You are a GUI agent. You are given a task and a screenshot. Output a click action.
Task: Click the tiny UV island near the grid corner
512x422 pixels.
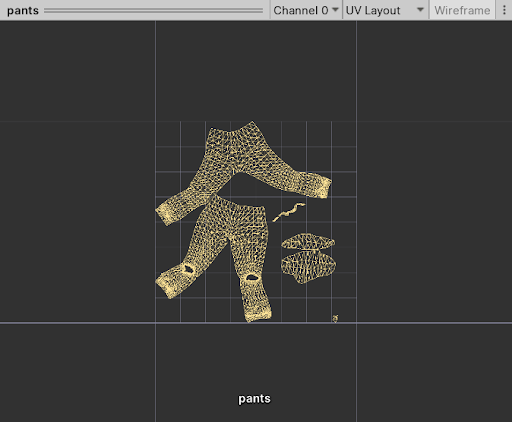335,318
